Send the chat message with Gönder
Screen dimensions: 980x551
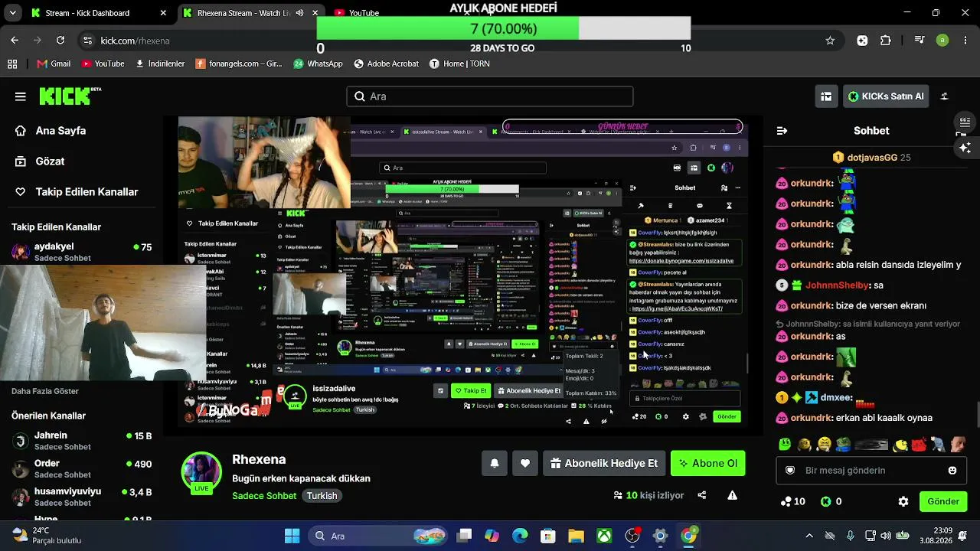point(943,501)
